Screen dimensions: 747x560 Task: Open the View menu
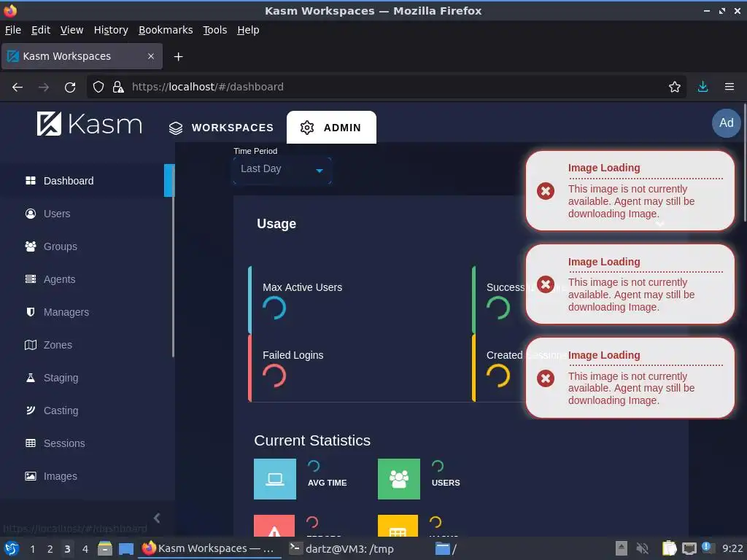coord(71,30)
